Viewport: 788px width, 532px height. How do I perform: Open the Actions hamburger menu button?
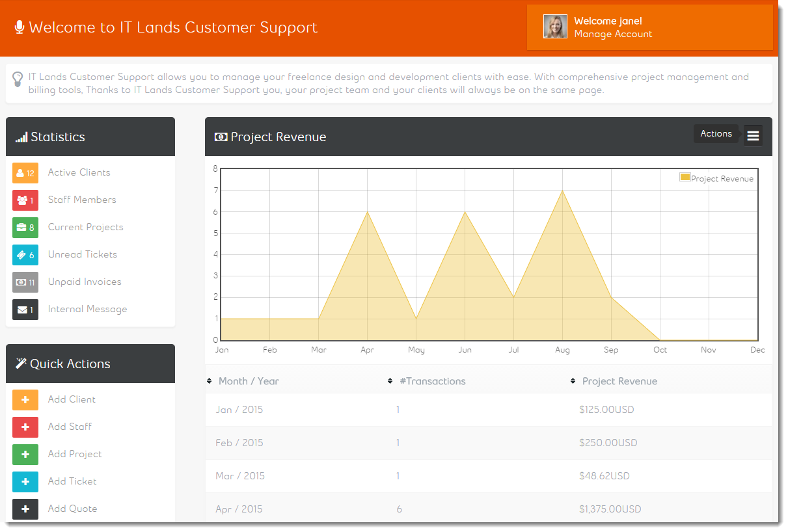pos(753,136)
